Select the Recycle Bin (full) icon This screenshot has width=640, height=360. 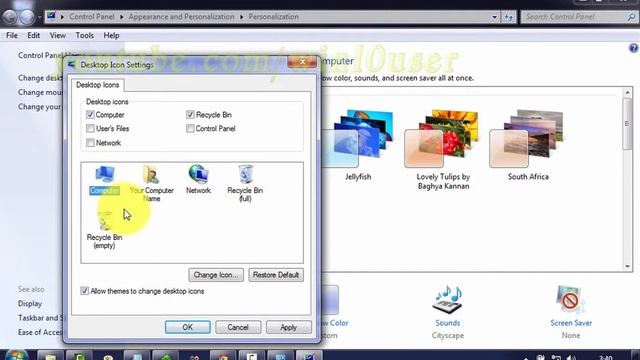(245, 174)
